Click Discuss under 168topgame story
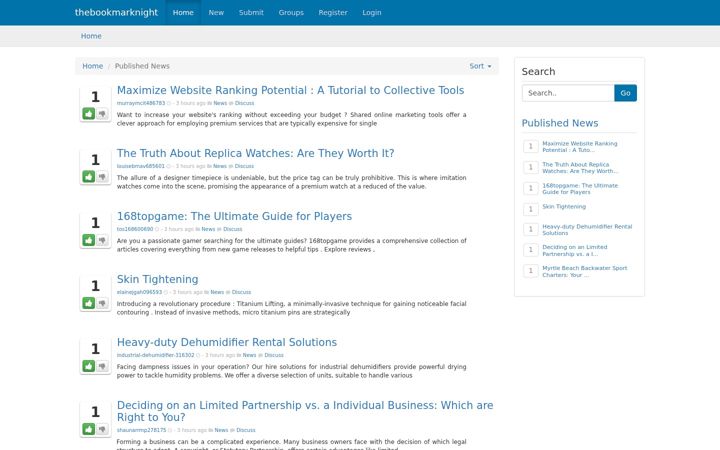The height and width of the screenshot is (450, 720). 232,229
